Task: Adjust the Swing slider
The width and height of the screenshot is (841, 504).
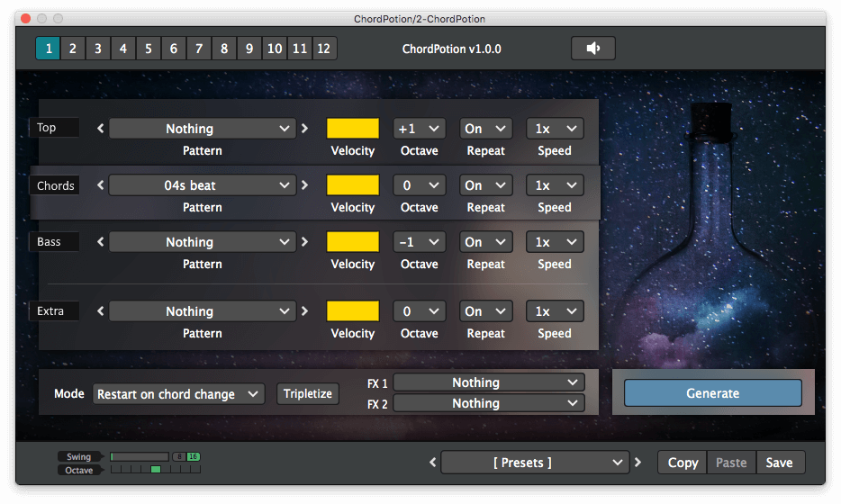Action: coord(140,457)
